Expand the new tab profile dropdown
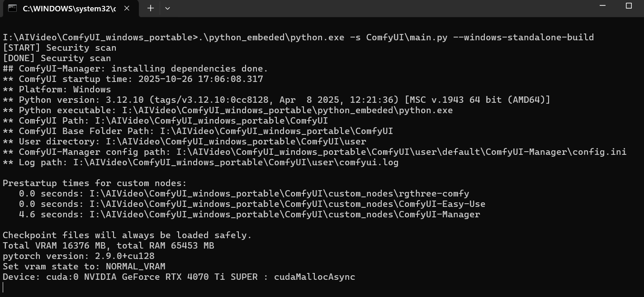 (x=167, y=8)
